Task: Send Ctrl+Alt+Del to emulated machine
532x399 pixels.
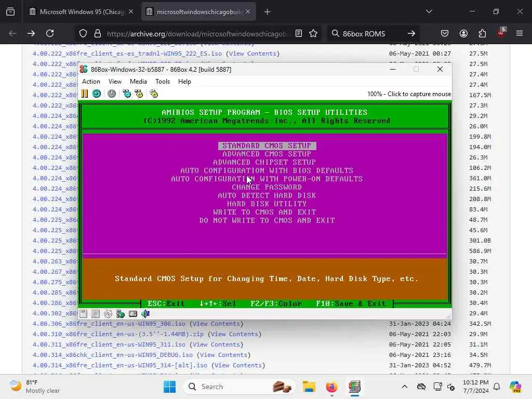Action: (127, 94)
